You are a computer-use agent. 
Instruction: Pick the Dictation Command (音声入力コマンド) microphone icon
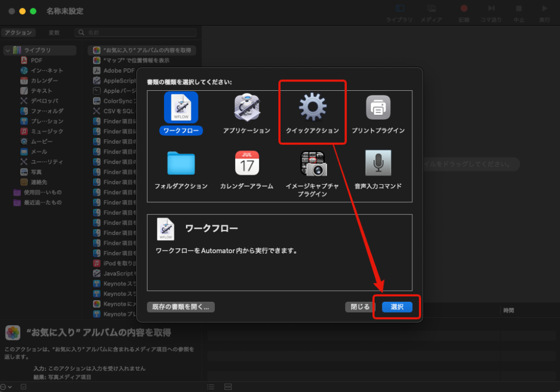(378, 163)
